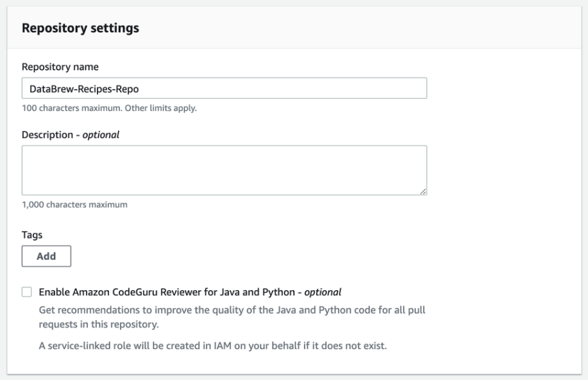Click the Add button under Tags
The height and width of the screenshot is (380, 588).
pos(46,256)
